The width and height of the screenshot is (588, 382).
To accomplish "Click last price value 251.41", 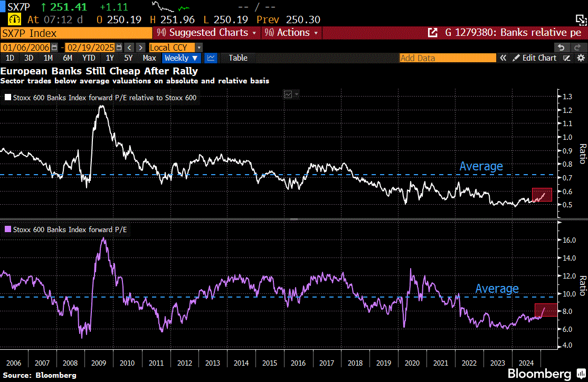I will (68, 7).
